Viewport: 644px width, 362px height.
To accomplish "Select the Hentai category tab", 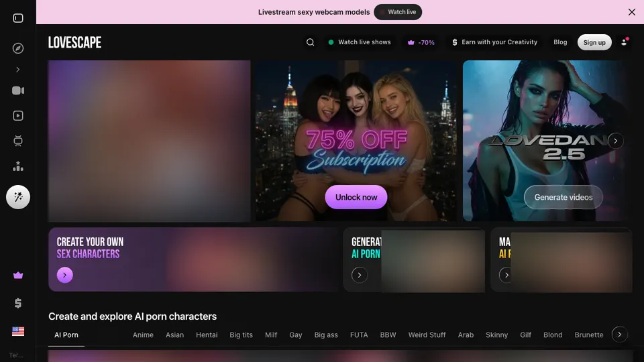I will pyautogui.click(x=207, y=335).
